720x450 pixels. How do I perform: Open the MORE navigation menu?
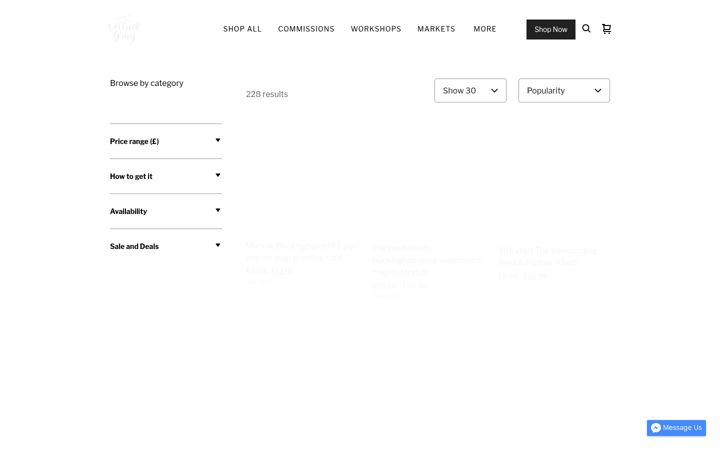coord(485,29)
